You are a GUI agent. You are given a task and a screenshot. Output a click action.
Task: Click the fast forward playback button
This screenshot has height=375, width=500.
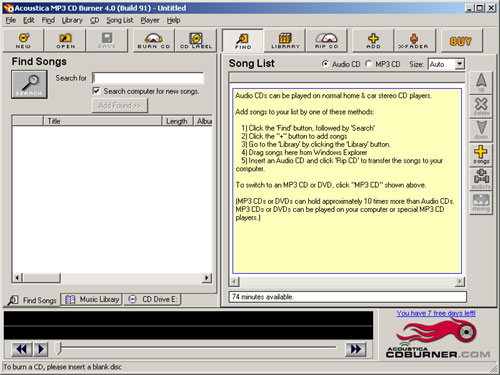[356, 349]
